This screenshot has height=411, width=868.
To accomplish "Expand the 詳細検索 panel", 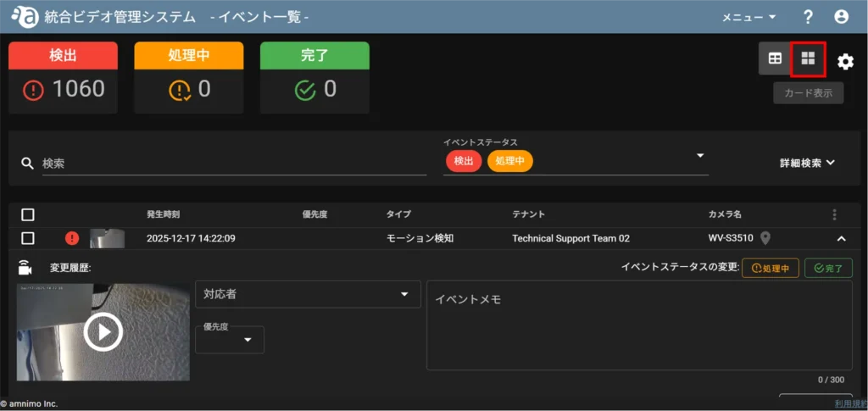I will coord(807,163).
